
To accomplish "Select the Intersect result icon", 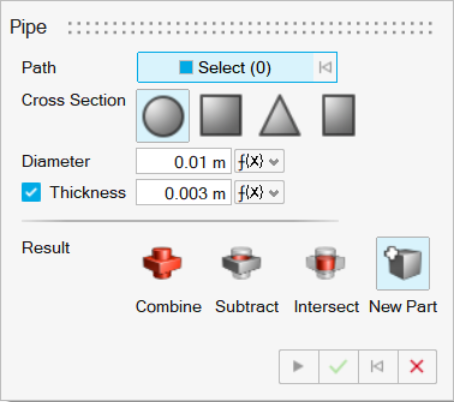I will click(x=325, y=263).
